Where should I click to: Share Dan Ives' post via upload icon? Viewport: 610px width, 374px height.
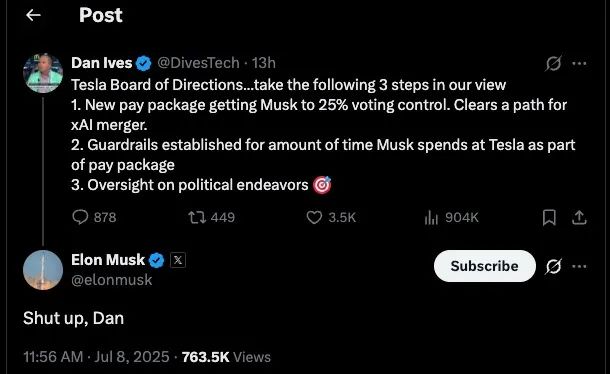(x=579, y=217)
